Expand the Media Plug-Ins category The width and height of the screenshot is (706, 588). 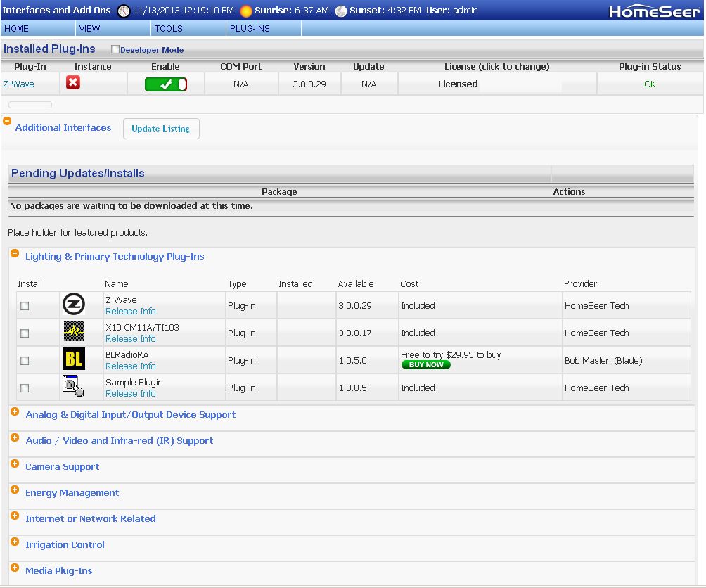pos(15,568)
